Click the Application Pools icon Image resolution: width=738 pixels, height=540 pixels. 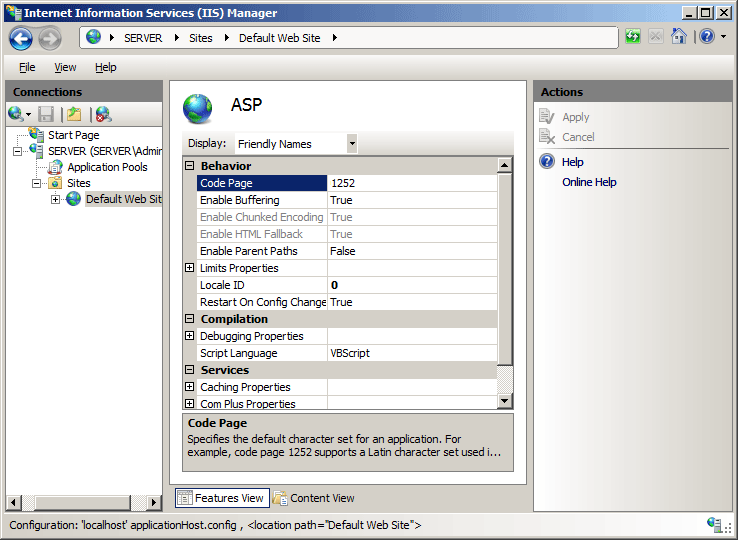coord(55,167)
